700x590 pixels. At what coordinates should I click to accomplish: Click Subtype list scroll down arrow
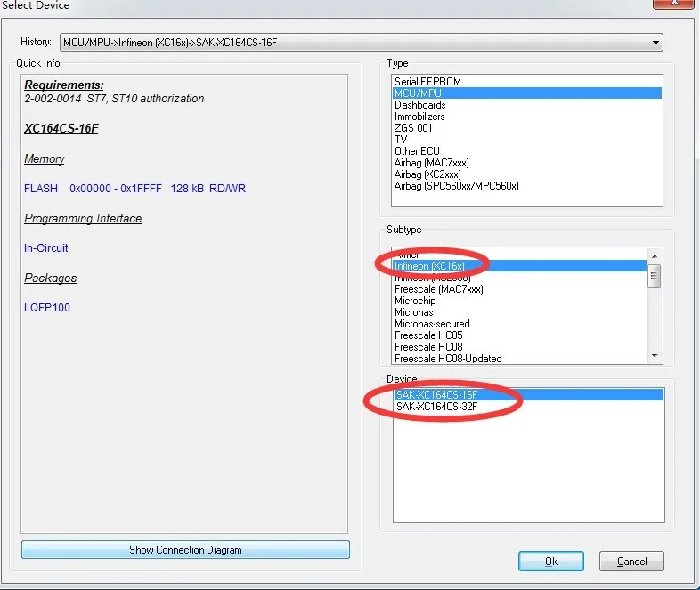pyautogui.click(x=655, y=356)
